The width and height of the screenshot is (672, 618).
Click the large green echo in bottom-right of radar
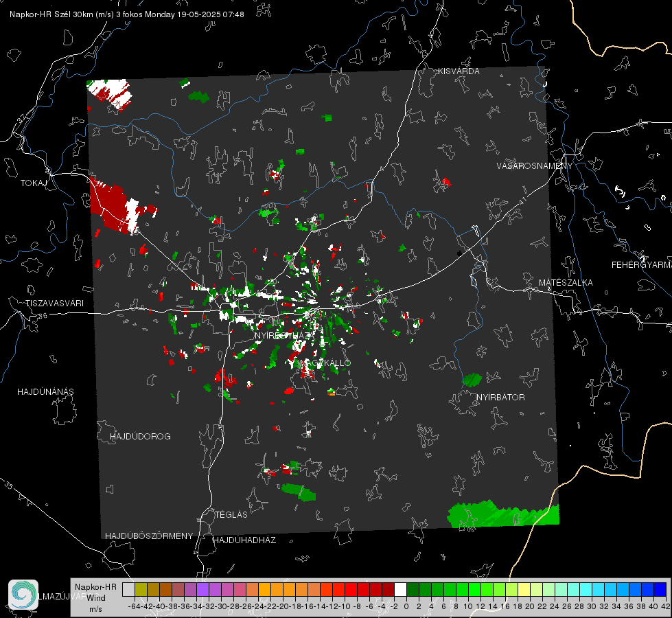503,514
